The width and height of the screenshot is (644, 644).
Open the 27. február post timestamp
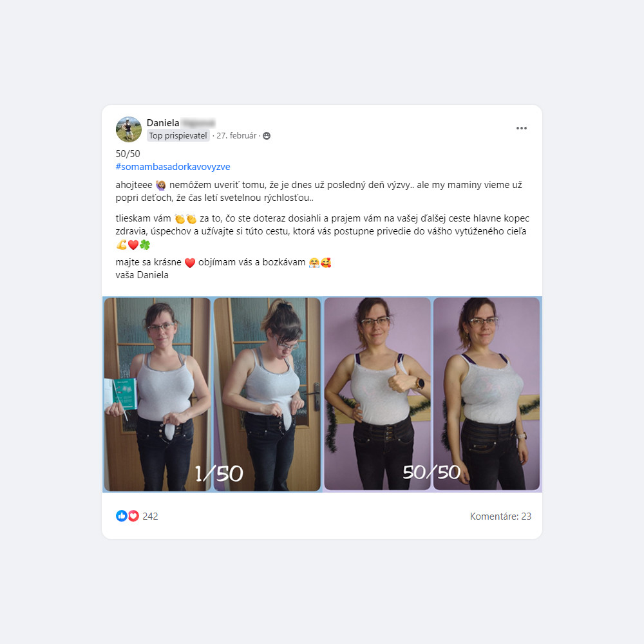coord(236,135)
